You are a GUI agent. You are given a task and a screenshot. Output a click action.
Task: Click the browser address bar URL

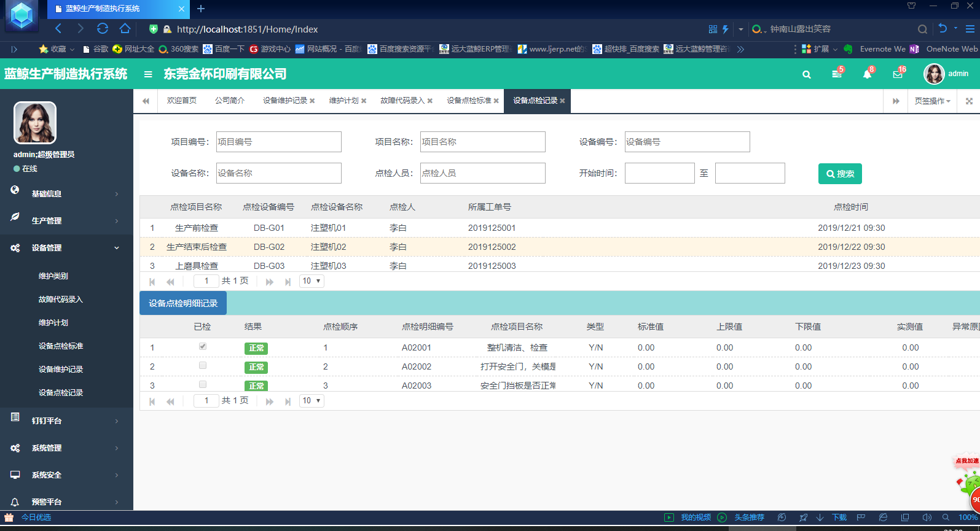pos(248,29)
